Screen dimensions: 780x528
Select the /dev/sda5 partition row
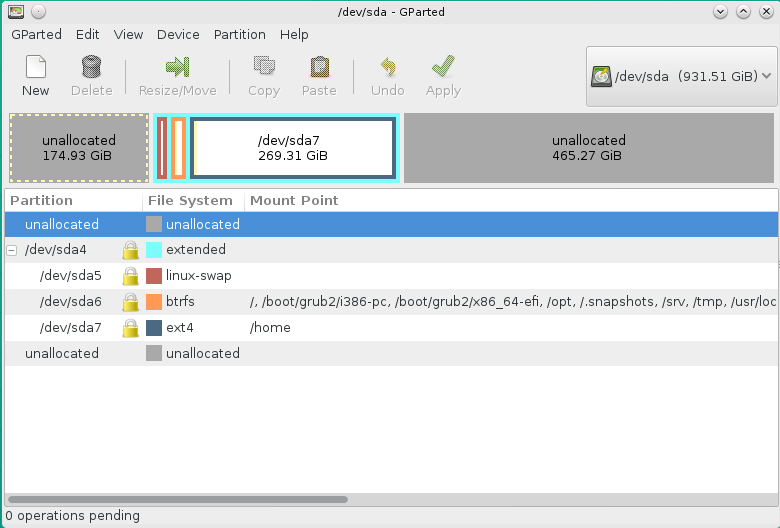pyautogui.click(x=391, y=276)
